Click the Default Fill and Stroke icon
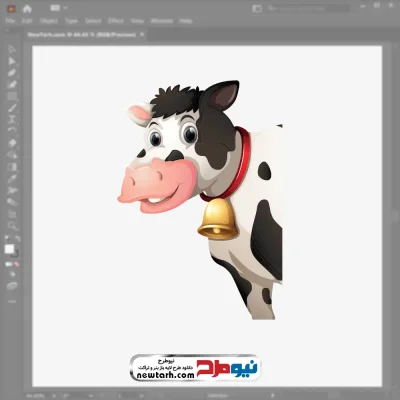The width and height of the screenshot is (400, 400). tap(7, 239)
